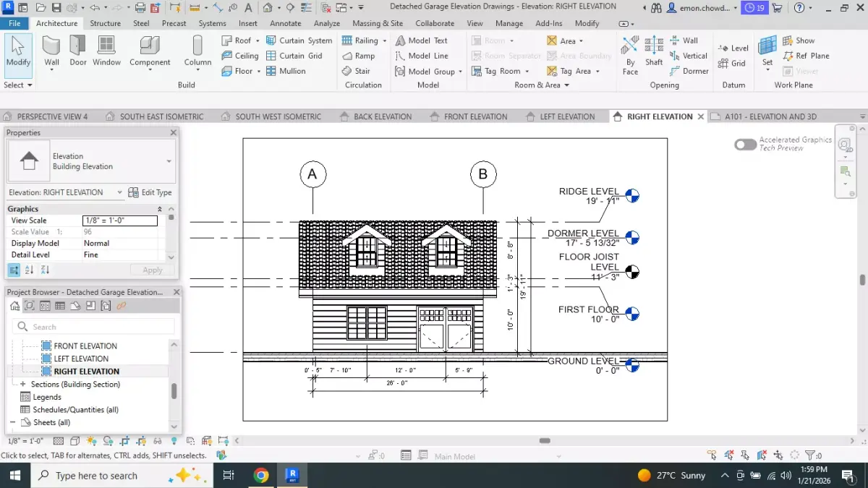Image resolution: width=868 pixels, height=488 pixels.
Task: Pick the Door tool in the ribbon
Action: point(78,51)
